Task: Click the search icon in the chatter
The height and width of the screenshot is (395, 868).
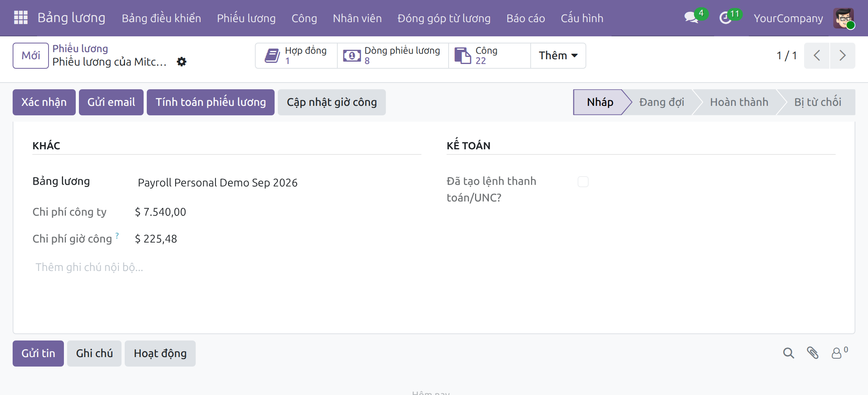Action: tap(788, 353)
